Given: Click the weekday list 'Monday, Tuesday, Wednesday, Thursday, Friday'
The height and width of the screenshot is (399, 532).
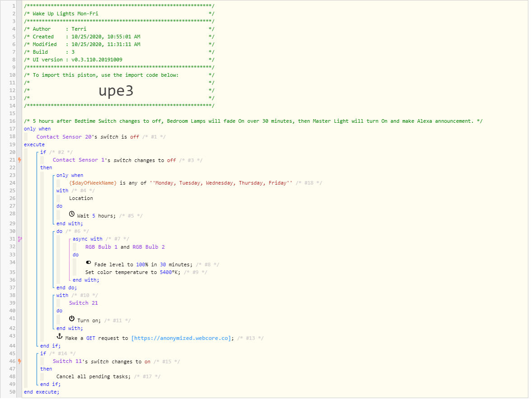Looking at the screenshot, I should point(221,183).
